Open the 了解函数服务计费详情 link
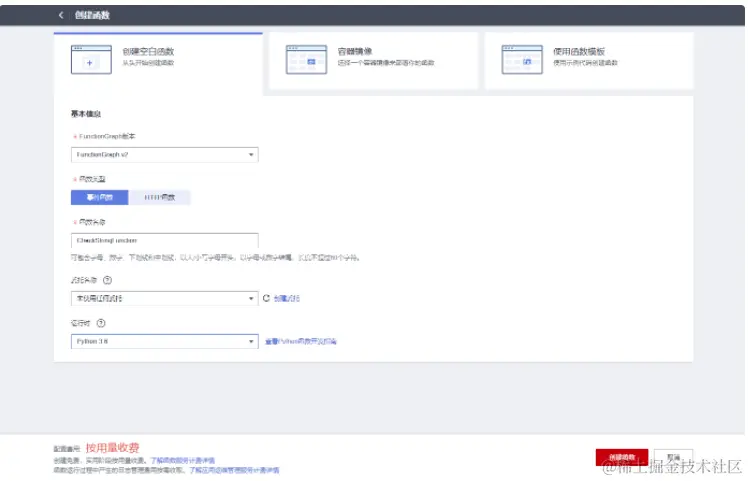The height and width of the screenshot is (481, 748). pos(183,460)
